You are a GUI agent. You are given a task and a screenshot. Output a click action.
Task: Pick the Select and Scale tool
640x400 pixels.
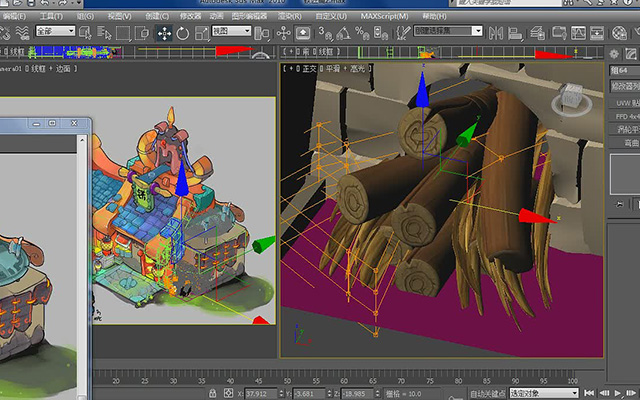[202, 33]
